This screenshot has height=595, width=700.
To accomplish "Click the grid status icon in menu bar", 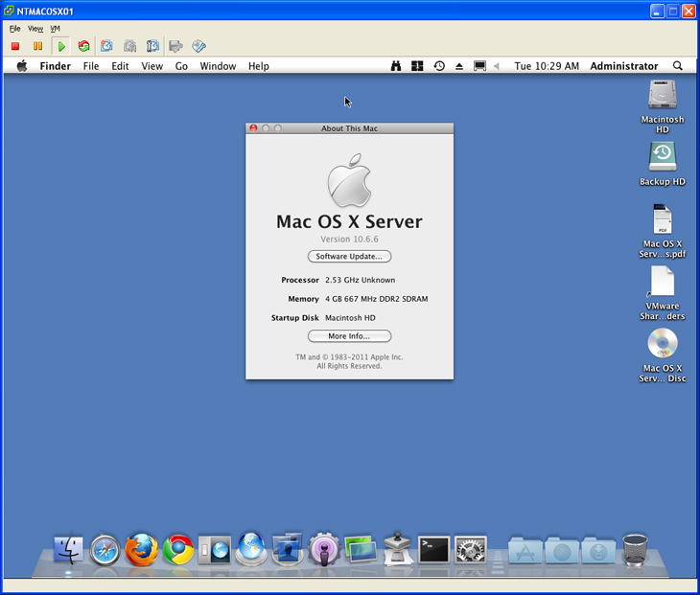I will 417,66.
